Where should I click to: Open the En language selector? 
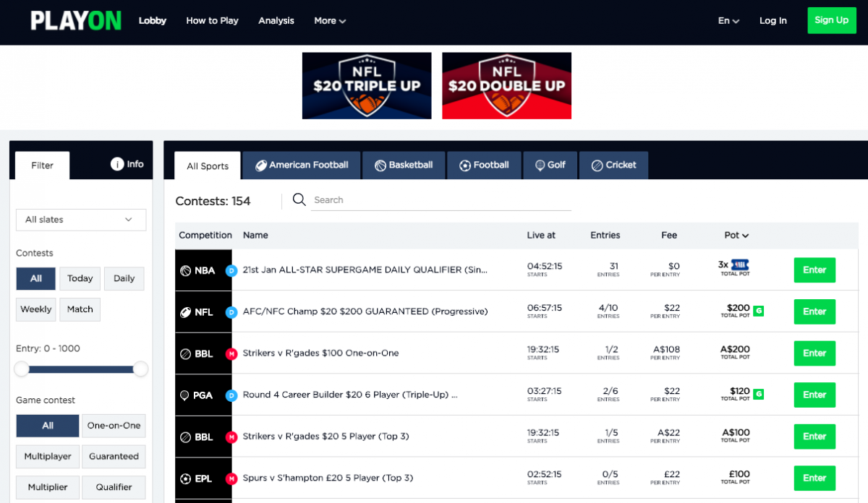(x=728, y=21)
